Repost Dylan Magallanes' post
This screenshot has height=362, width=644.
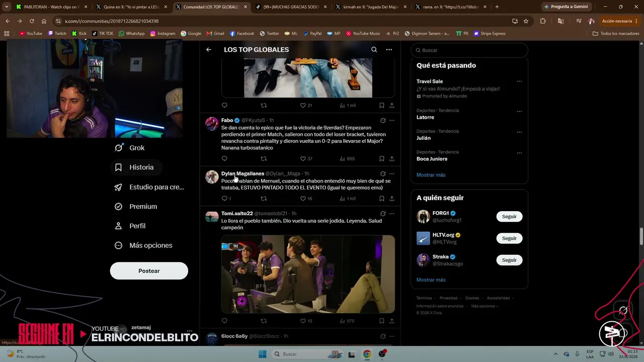[264, 199]
